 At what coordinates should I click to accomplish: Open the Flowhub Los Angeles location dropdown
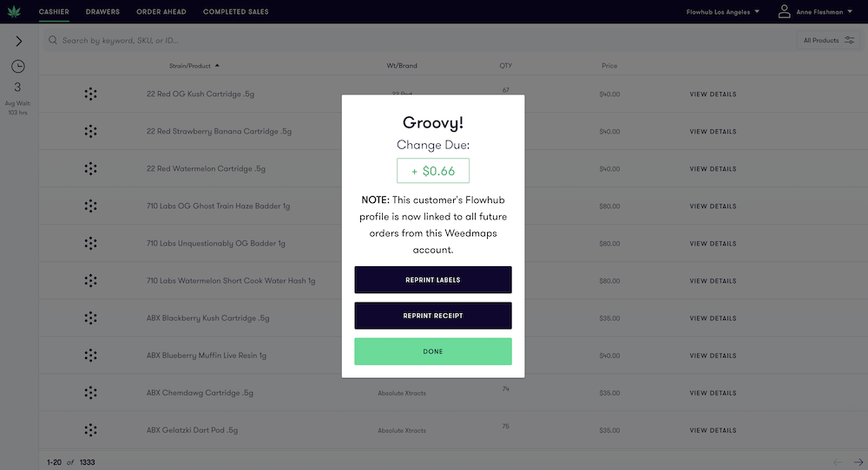click(x=722, y=11)
